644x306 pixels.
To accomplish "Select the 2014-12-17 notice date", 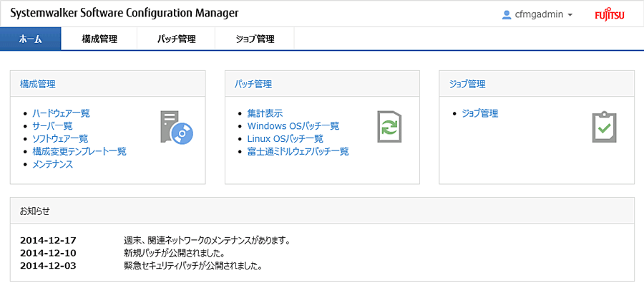I will (48, 241).
